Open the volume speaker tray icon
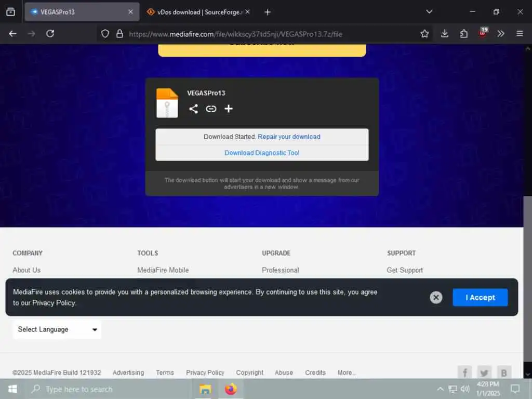Viewport: 532px width, 399px height. pyautogui.click(x=465, y=389)
